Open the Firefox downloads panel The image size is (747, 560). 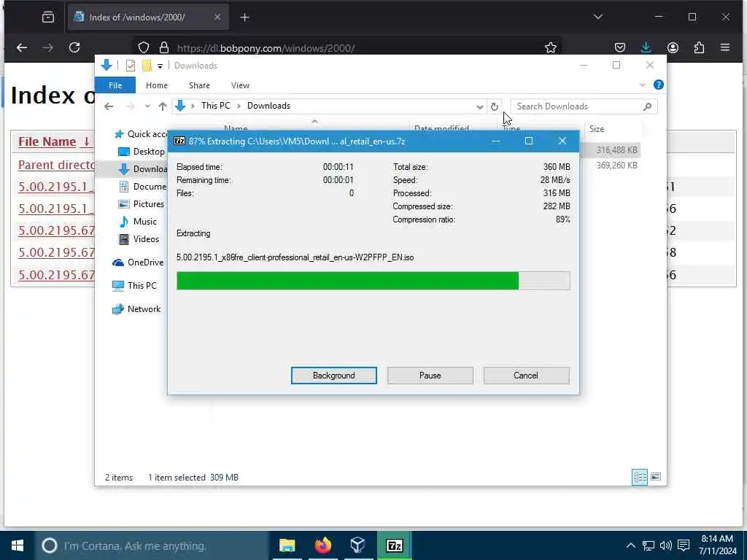[646, 47]
